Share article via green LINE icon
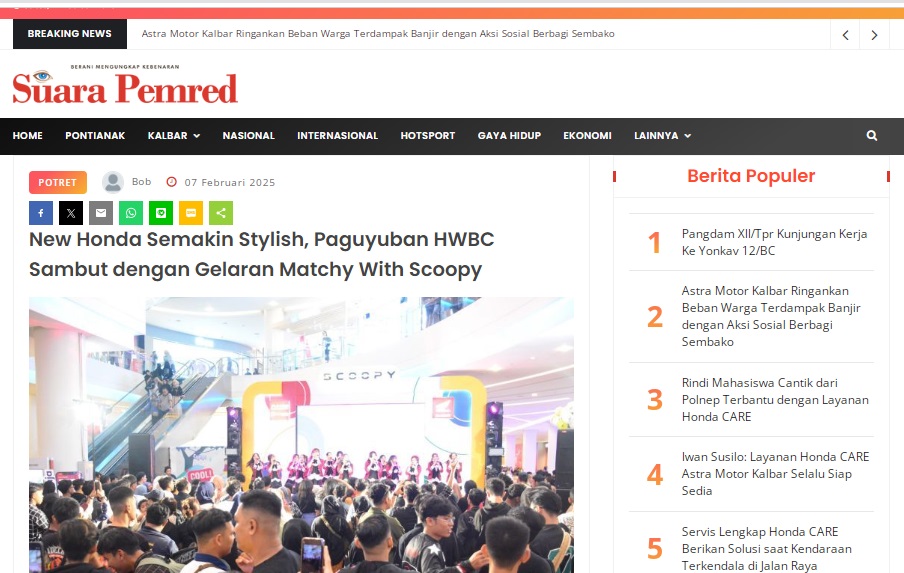Image resolution: width=904 pixels, height=573 pixels. [161, 213]
